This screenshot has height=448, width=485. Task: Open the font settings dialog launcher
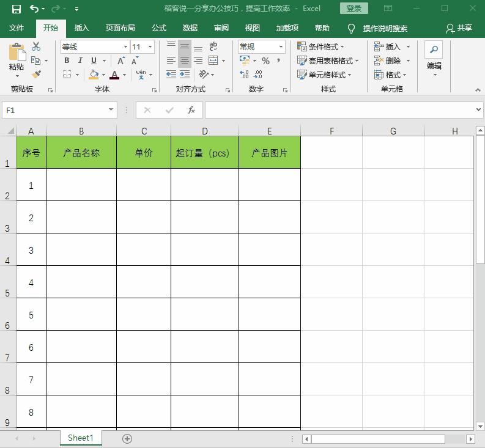154,90
